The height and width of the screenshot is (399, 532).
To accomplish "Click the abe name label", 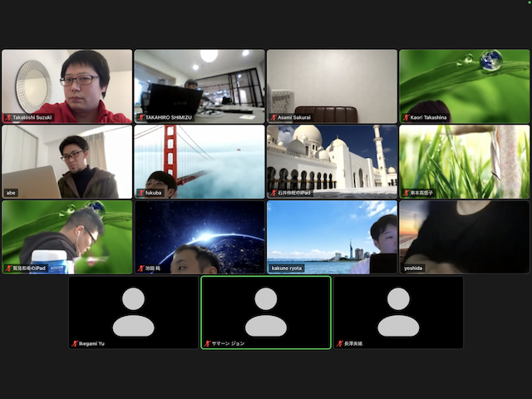I will [x=12, y=193].
